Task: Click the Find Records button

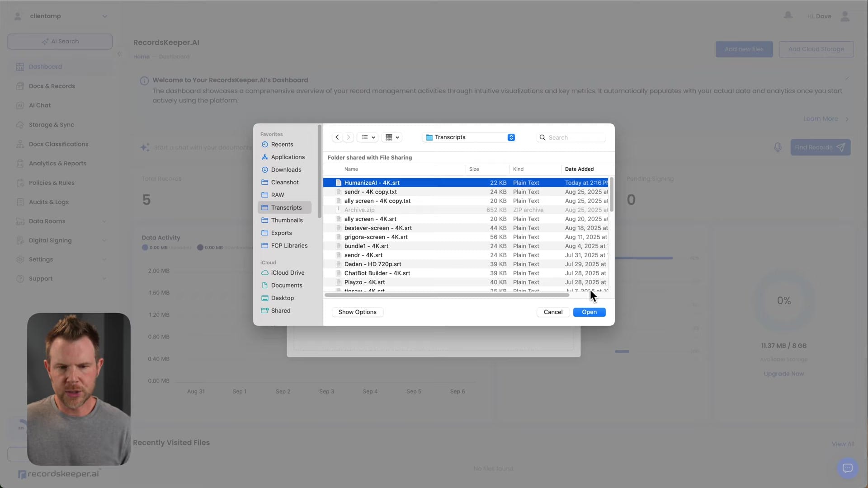Action: [820, 147]
